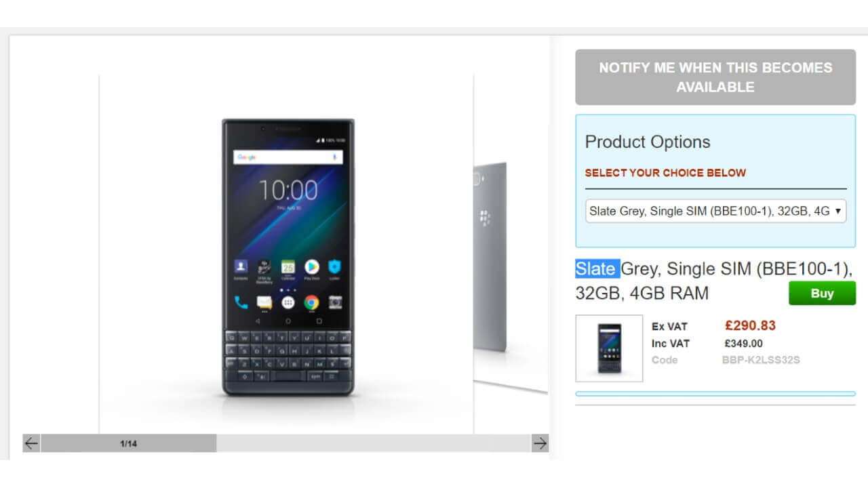
Task: Click the dropdown arrow beside Slate Grey option
Action: click(838, 211)
